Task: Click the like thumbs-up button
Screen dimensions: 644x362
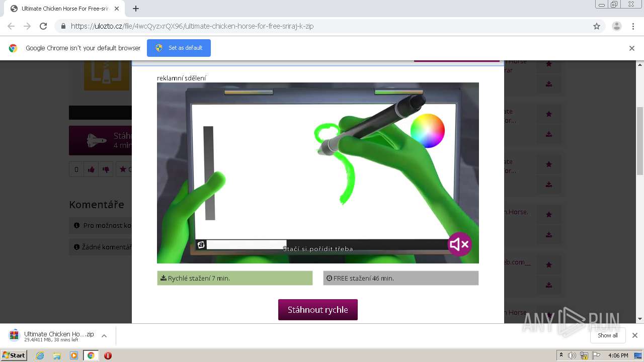Action: click(x=91, y=169)
